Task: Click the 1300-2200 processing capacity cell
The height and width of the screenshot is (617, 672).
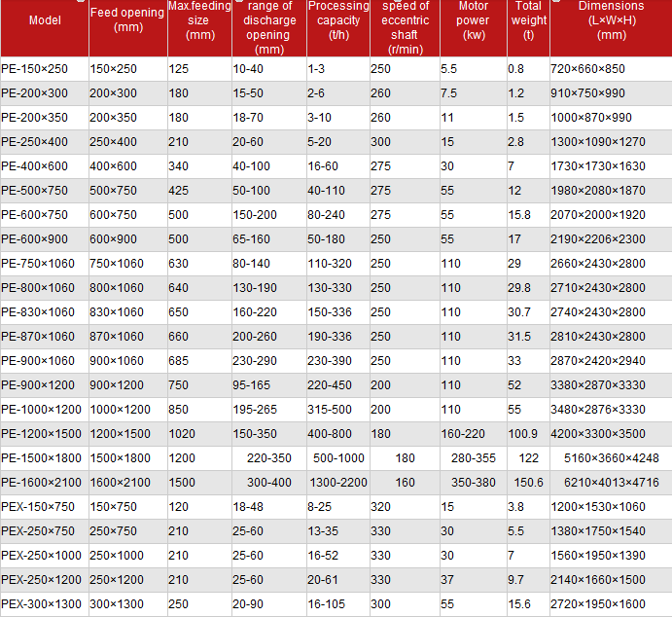Action: coord(339,482)
